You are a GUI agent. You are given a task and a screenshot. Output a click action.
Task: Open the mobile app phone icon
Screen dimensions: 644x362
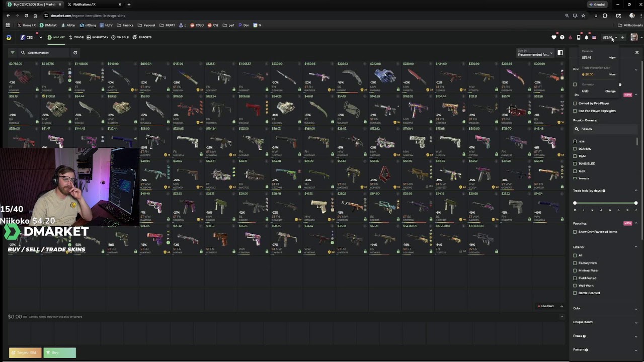(x=578, y=37)
